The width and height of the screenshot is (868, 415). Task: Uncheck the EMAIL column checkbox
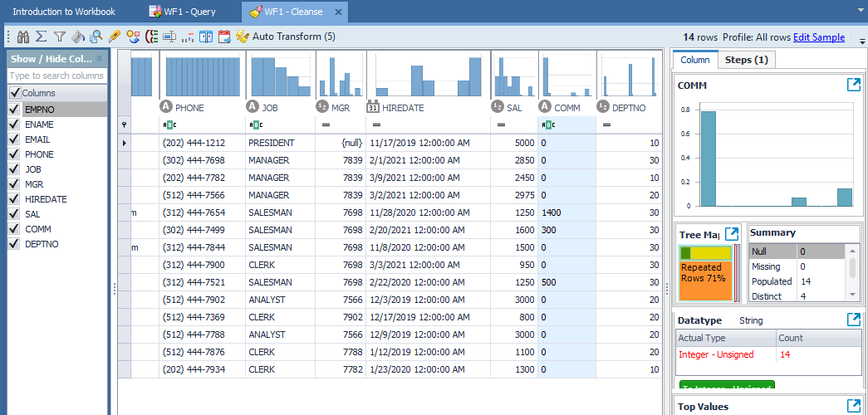pyautogui.click(x=14, y=139)
